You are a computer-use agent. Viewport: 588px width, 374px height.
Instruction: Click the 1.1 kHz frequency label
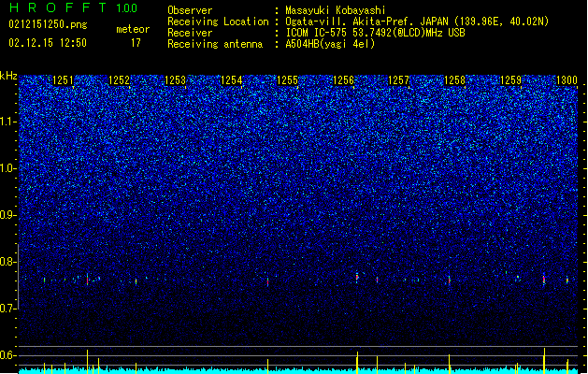tap(8, 122)
